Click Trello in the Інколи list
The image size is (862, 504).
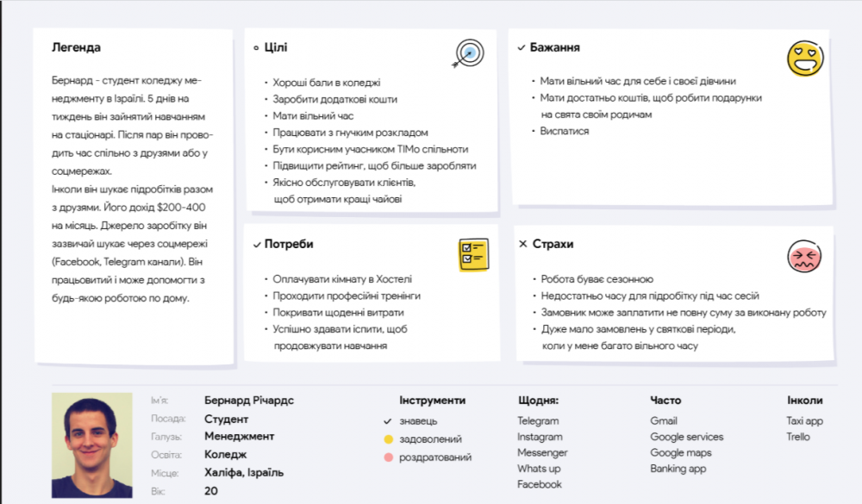798,437
